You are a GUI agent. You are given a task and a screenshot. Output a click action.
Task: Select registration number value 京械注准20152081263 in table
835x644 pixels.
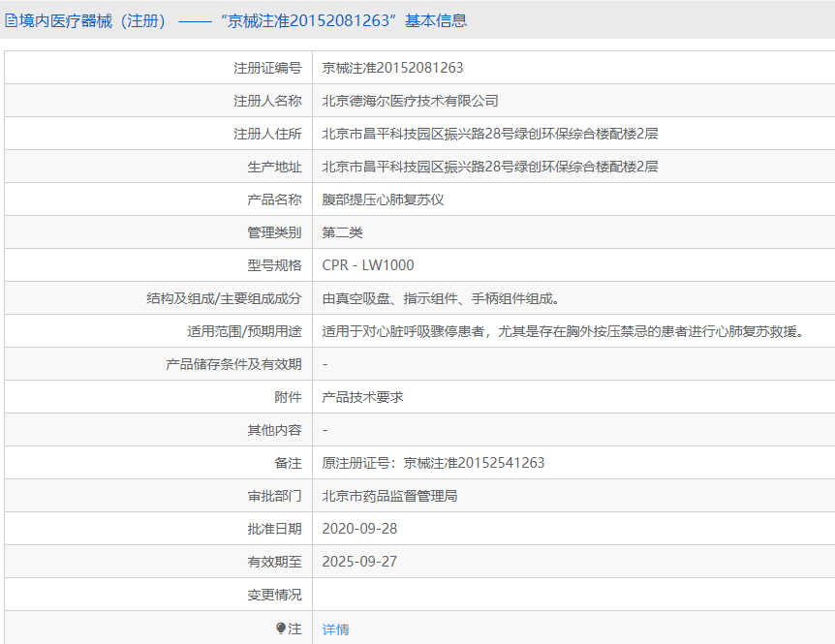tap(392, 68)
